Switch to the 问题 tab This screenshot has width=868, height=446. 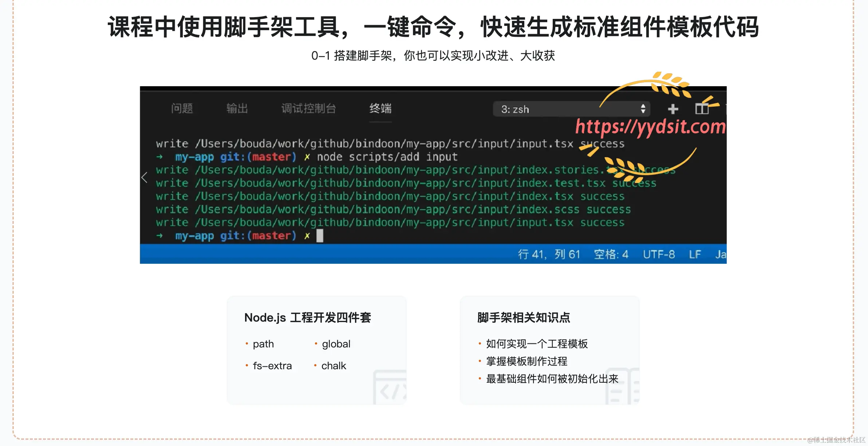[x=182, y=108]
